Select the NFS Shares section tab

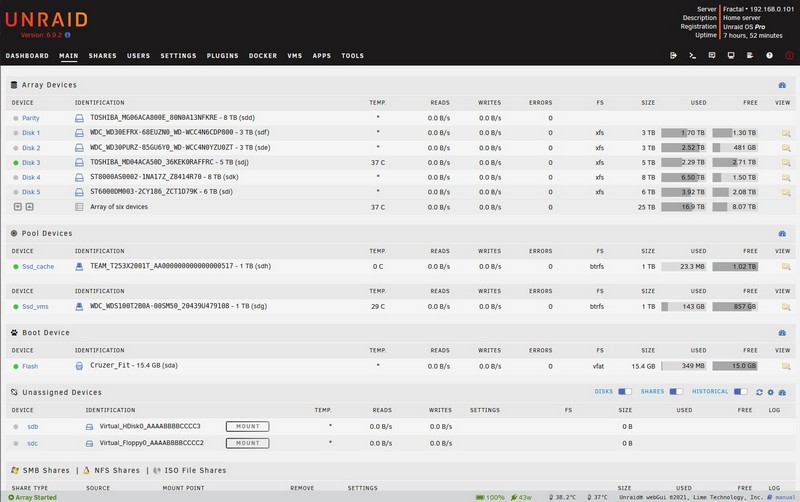click(117, 470)
